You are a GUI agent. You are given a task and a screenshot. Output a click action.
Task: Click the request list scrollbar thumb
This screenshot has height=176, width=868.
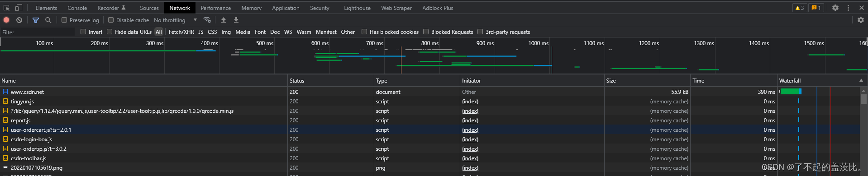click(x=863, y=98)
